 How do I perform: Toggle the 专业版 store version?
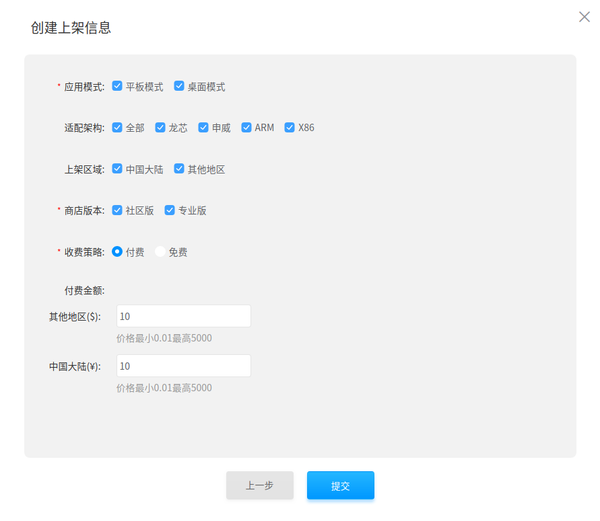coord(170,210)
